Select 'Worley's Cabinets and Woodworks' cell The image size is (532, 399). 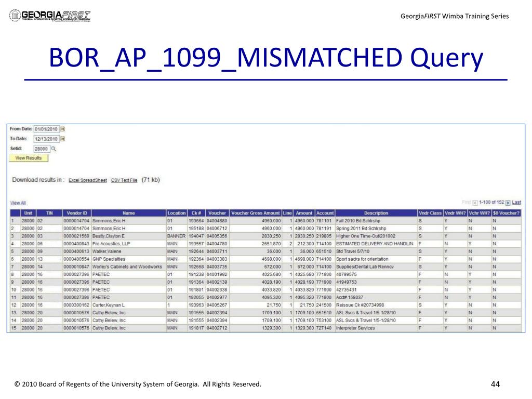[x=129, y=267]
